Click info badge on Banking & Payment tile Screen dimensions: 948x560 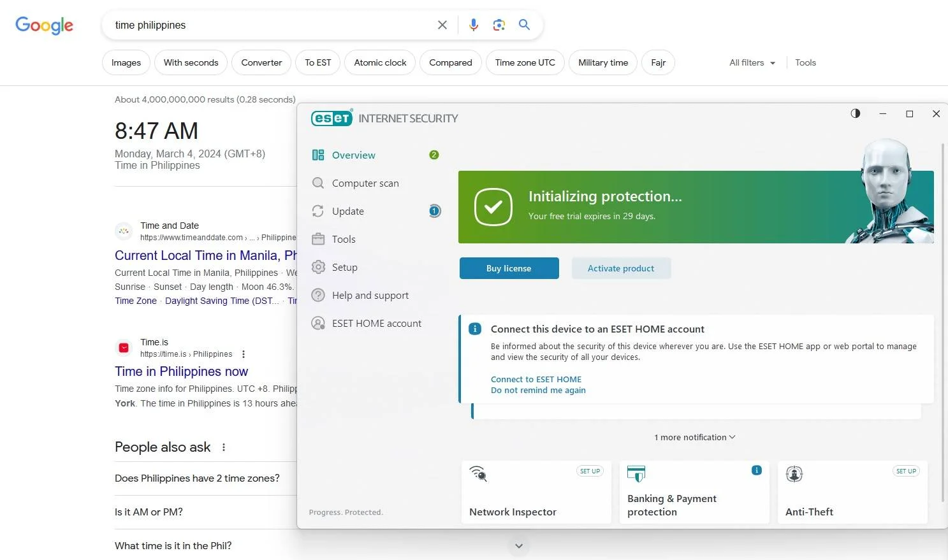[757, 470]
